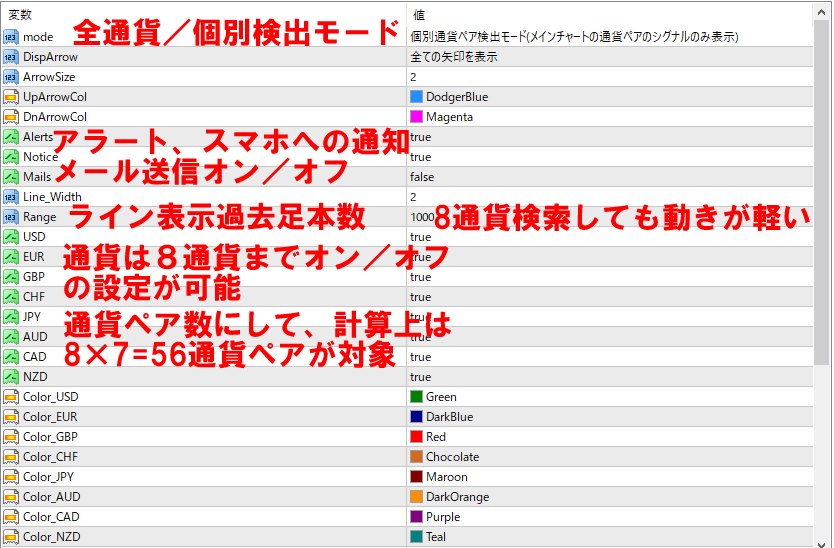Image resolution: width=834 pixels, height=548 pixels.
Task: Click the JPY boolean icon
Action: tap(11, 317)
